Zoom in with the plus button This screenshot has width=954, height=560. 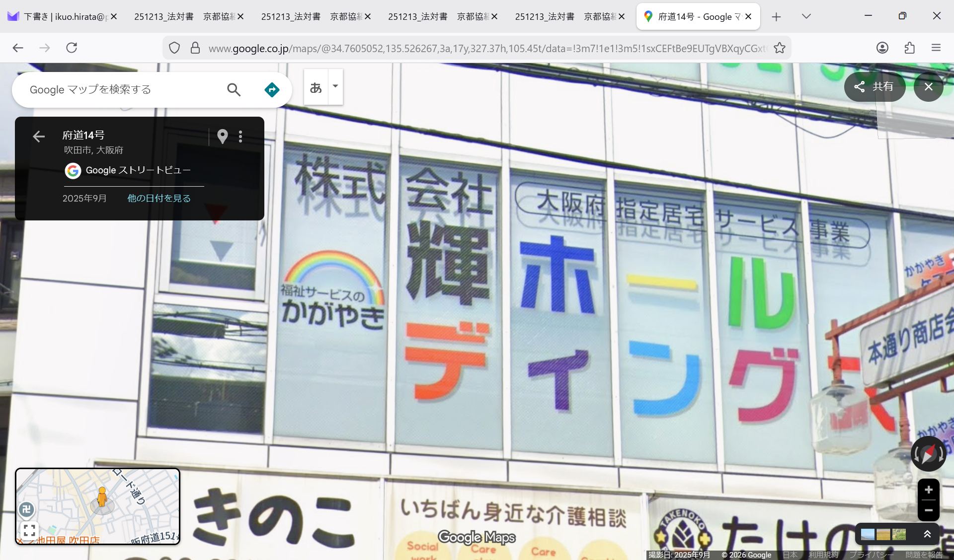coord(928,490)
